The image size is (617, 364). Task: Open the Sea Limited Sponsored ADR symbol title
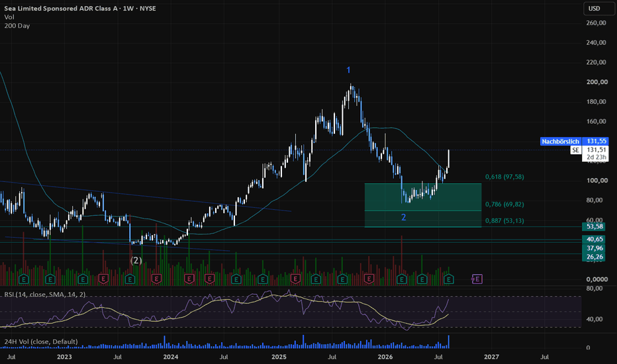tap(80, 8)
